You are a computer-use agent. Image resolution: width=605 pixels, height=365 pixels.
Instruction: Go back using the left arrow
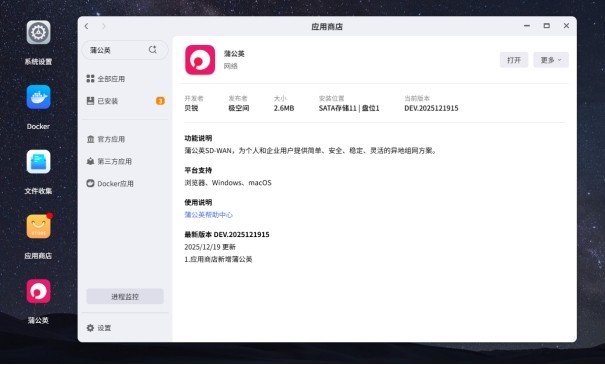86,26
